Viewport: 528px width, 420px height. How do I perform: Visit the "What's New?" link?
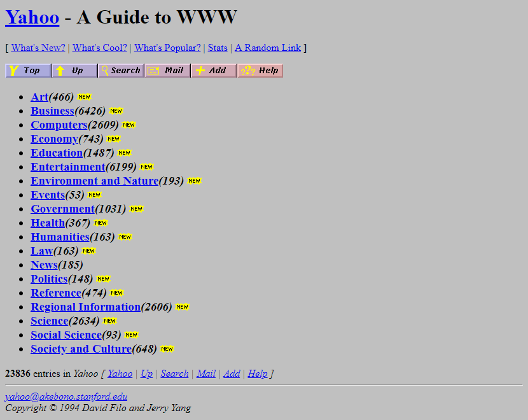click(37, 48)
